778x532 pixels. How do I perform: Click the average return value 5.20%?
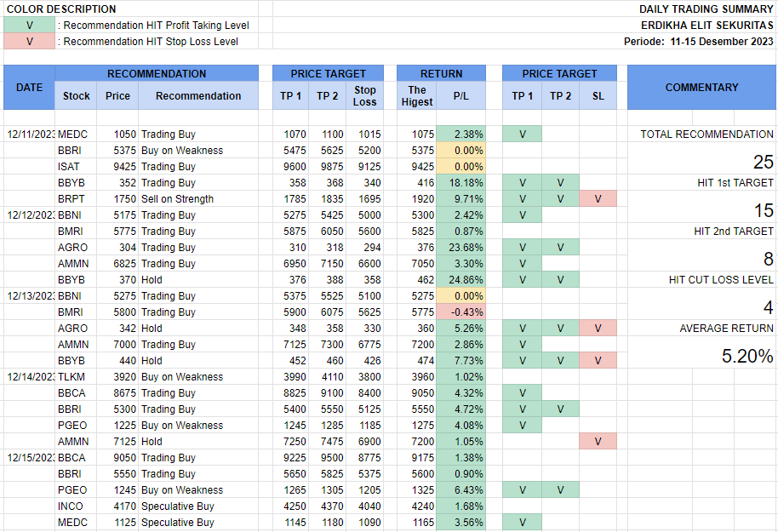tap(747, 357)
